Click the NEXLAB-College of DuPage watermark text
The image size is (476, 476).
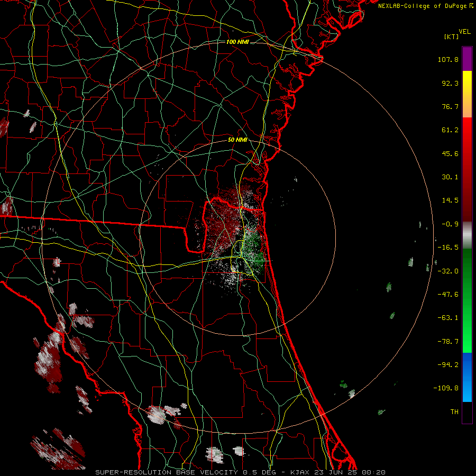click(x=426, y=6)
